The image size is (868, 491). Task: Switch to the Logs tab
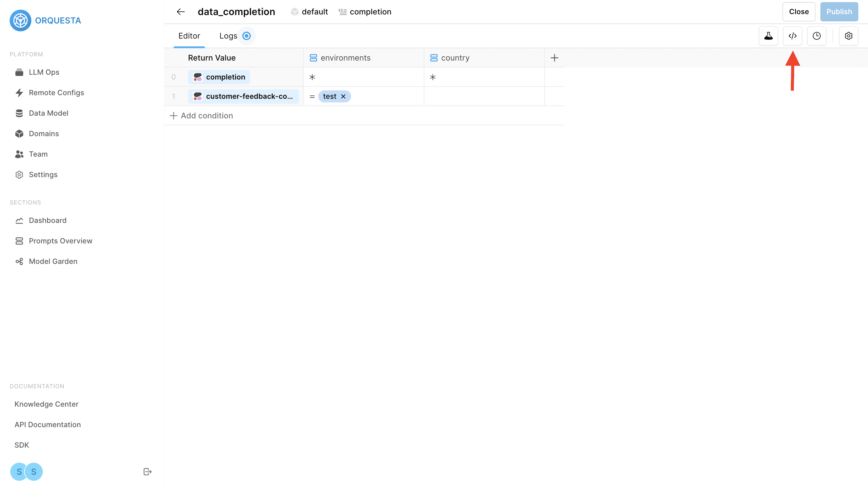[228, 36]
